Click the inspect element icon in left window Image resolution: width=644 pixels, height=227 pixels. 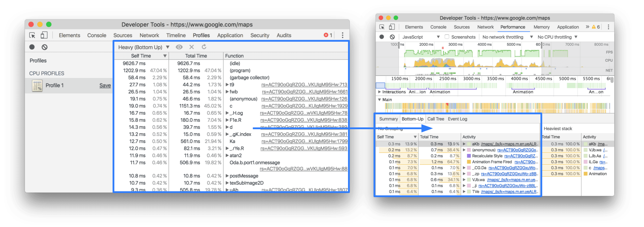click(32, 35)
